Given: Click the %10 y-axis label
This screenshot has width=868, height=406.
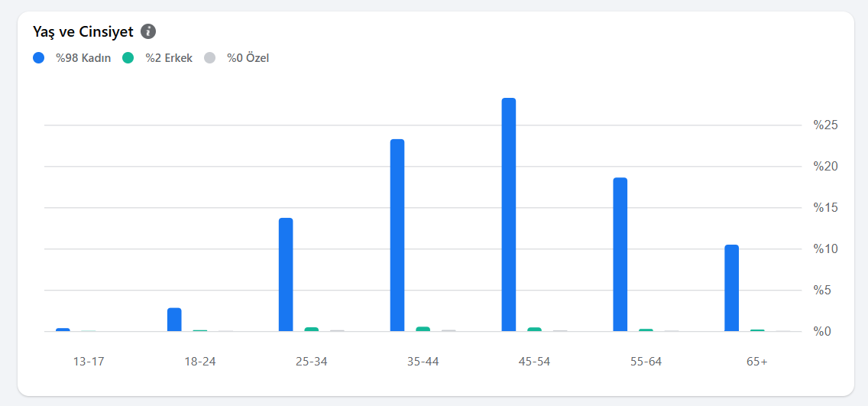Looking at the screenshot, I should (826, 249).
